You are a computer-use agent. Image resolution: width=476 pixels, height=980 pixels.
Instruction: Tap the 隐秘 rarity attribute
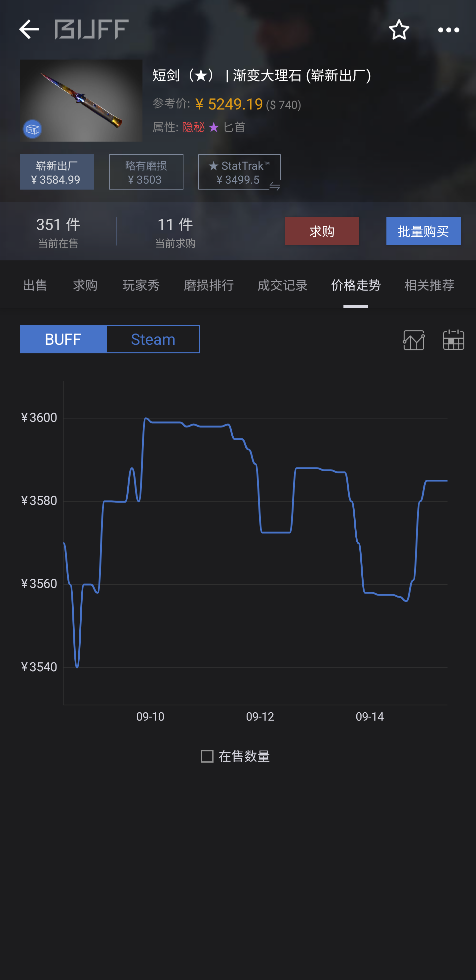[193, 127]
